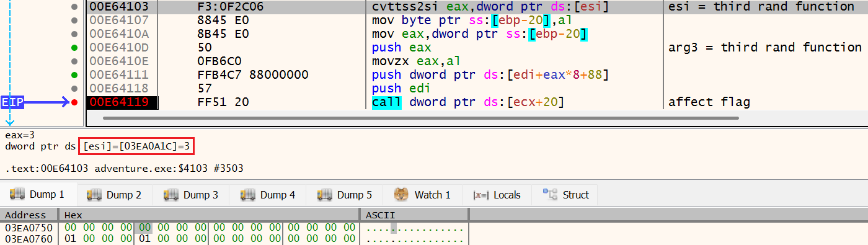868x245 pixels.
Task: Click the Dump 5 tab memory icon
Action: [324, 194]
